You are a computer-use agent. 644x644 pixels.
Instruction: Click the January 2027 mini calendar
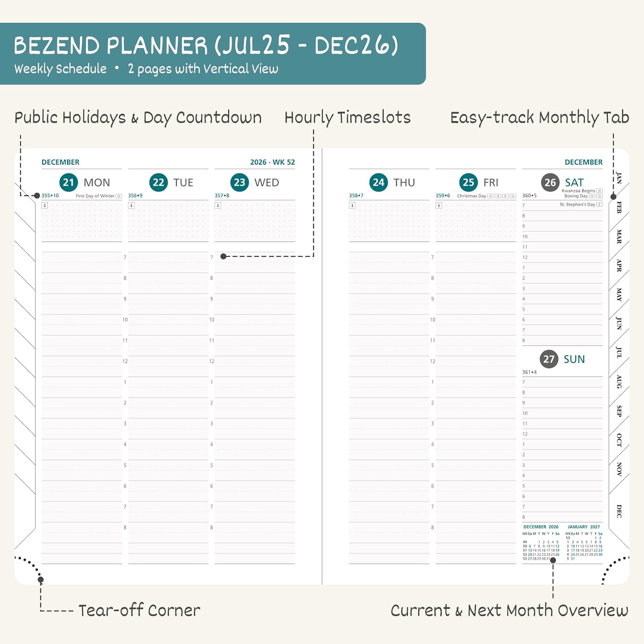point(584,544)
